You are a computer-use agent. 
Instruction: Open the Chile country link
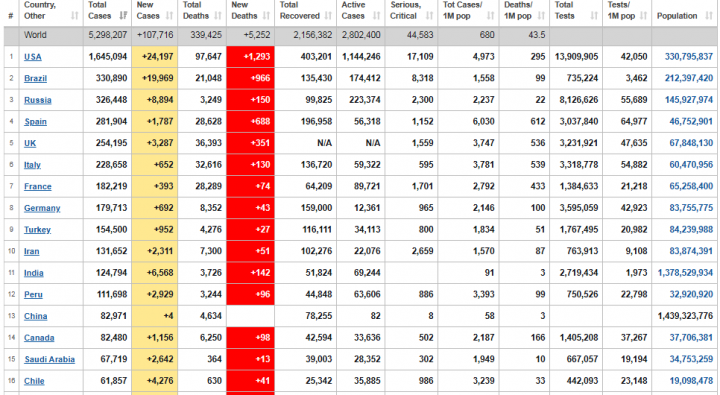(x=34, y=381)
